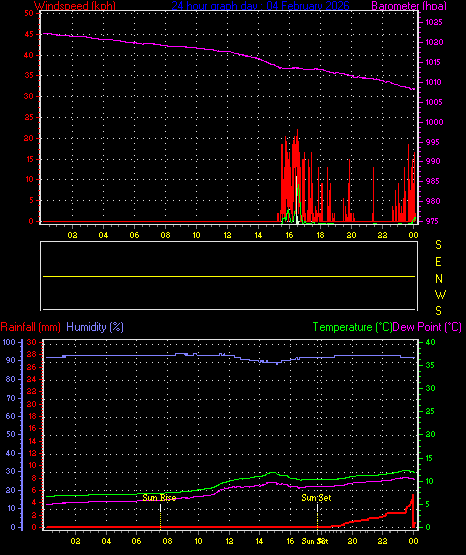Click the 975 value on the barometer axis

tap(433, 221)
